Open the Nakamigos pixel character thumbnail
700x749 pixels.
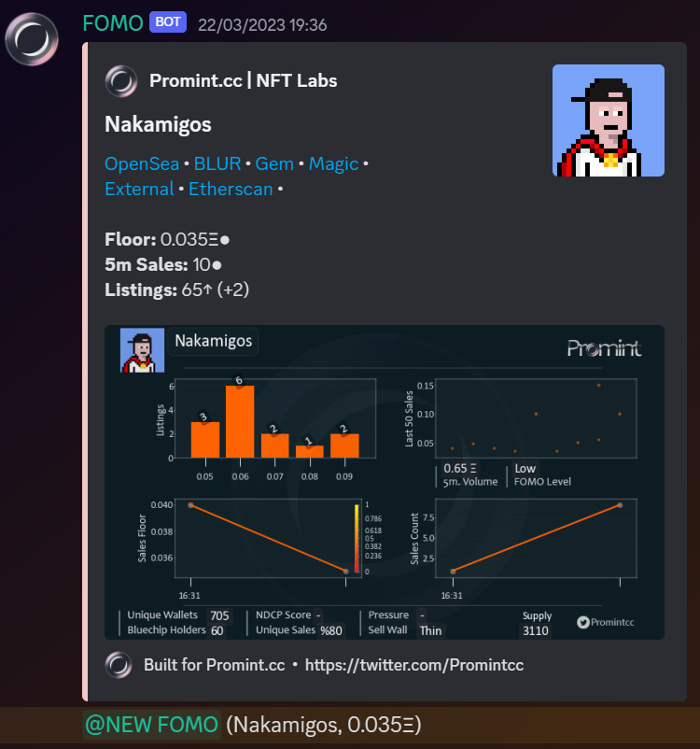(x=609, y=120)
